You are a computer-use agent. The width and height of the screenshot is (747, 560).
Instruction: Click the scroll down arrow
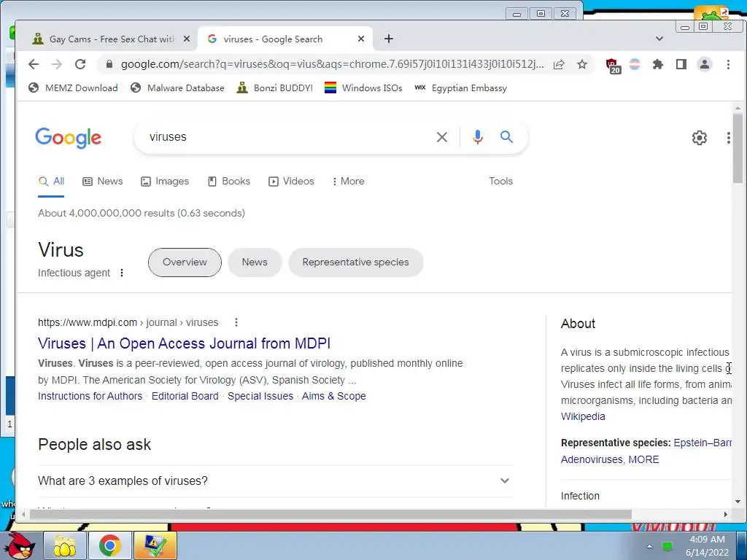[x=738, y=502]
